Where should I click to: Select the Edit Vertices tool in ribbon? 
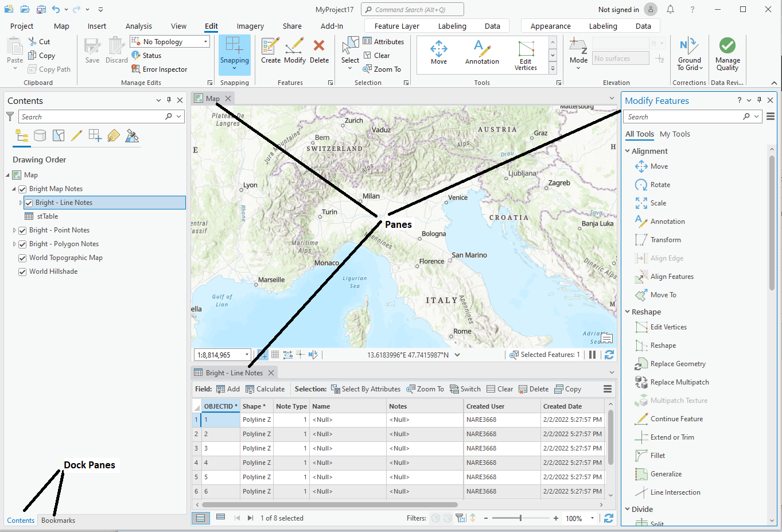tap(526, 49)
